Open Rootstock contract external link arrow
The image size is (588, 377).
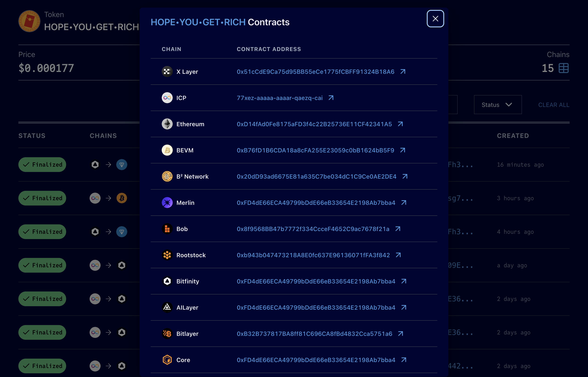(398, 255)
